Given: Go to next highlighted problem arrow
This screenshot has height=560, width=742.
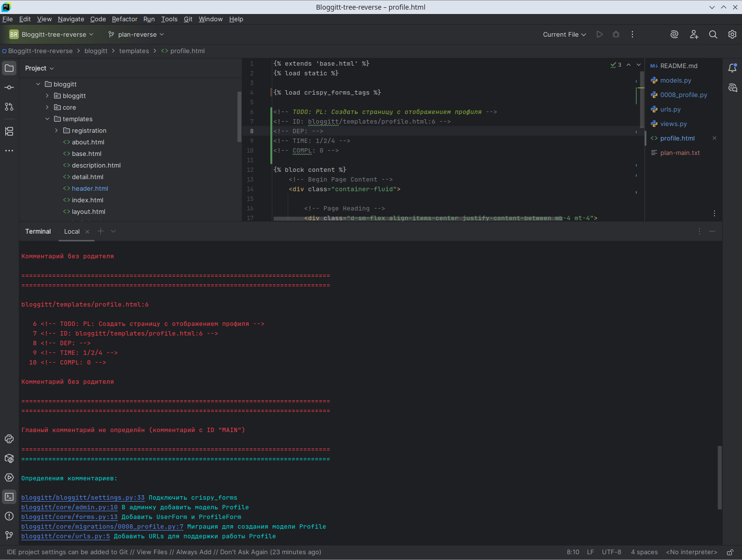Looking at the screenshot, I should click(x=639, y=65).
